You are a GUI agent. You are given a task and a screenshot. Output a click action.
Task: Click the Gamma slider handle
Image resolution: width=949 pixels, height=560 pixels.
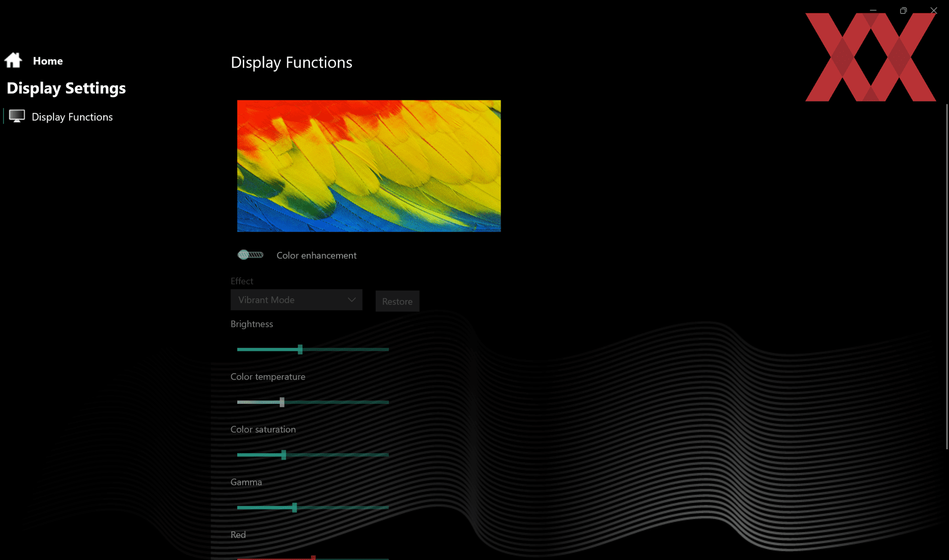[295, 508]
